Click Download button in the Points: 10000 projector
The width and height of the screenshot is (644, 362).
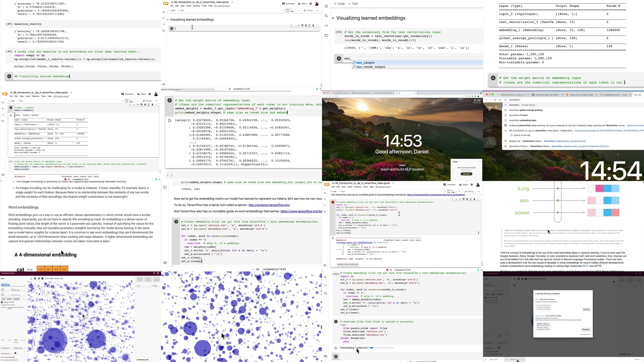click(x=17, y=299)
